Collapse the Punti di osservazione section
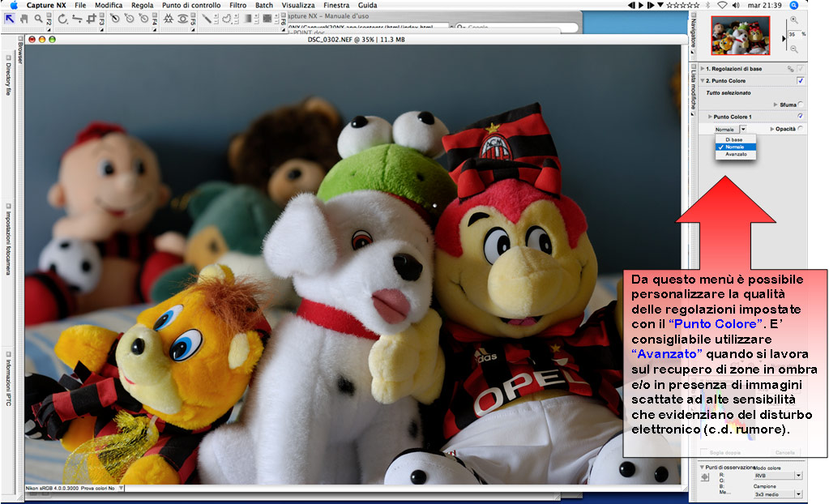The height and width of the screenshot is (504, 829). [702, 468]
